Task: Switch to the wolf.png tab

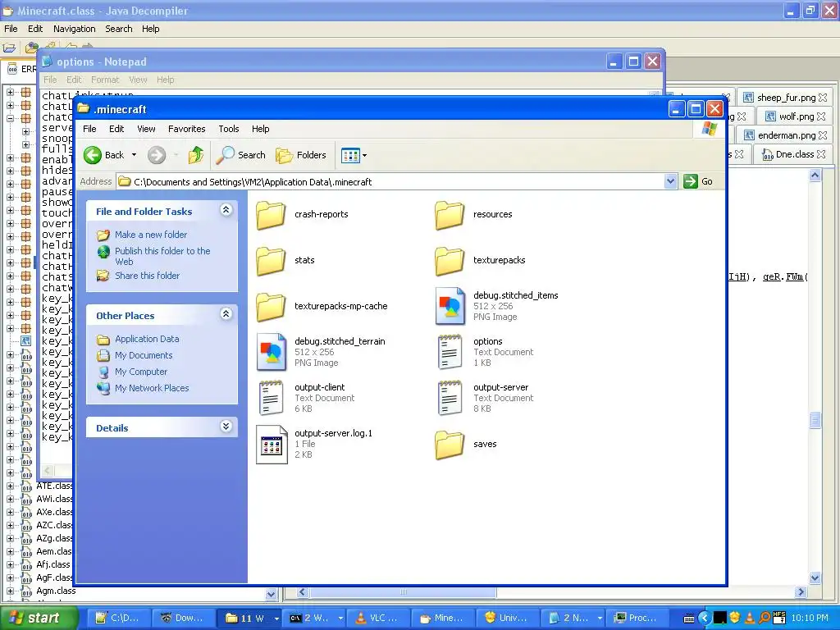Action: coord(796,116)
